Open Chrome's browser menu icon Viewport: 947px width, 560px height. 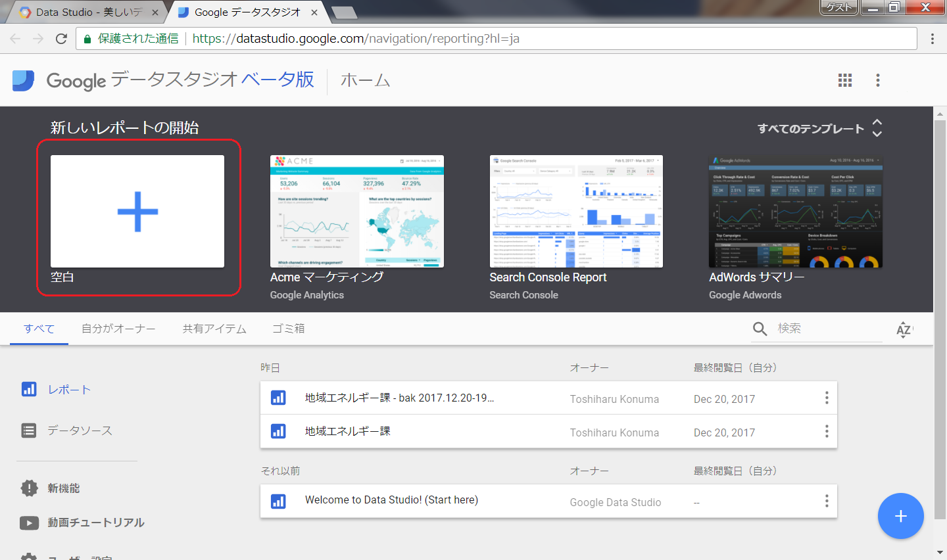[x=932, y=39]
